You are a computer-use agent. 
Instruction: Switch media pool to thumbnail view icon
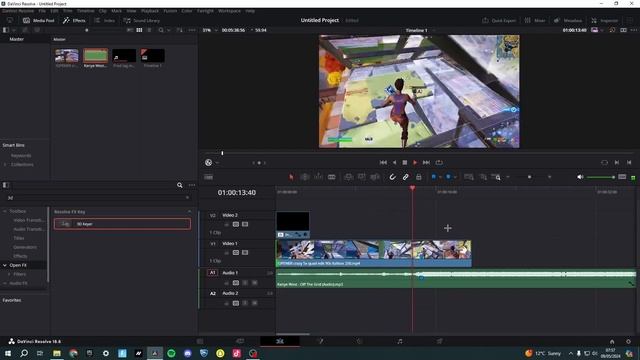pyautogui.click(x=139, y=30)
